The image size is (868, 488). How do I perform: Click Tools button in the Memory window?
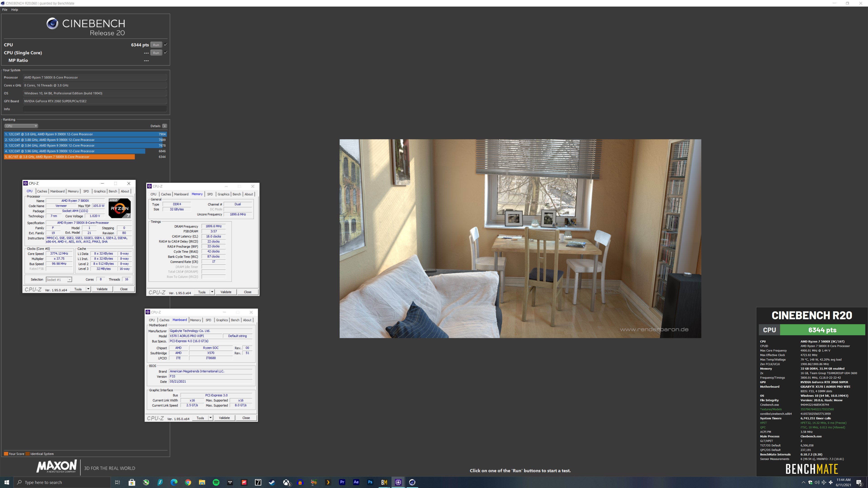click(202, 292)
